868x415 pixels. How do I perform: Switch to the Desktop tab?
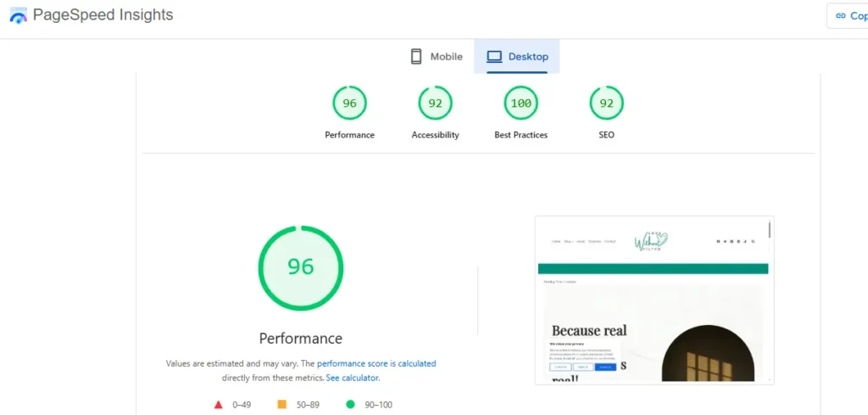pos(517,57)
